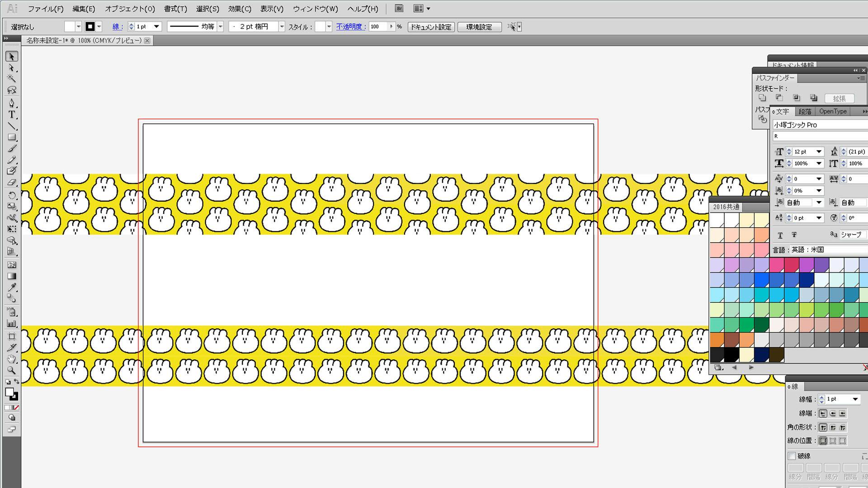Switch to the OpenType tab

click(x=832, y=112)
